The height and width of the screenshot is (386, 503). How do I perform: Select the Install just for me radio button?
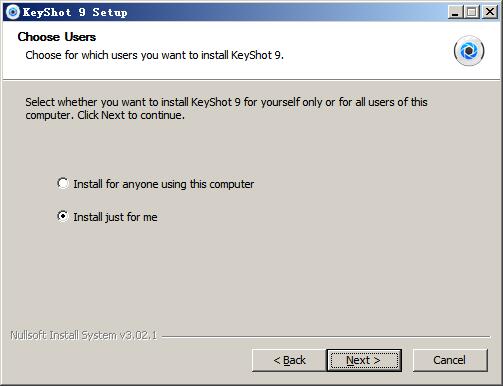tap(62, 216)
